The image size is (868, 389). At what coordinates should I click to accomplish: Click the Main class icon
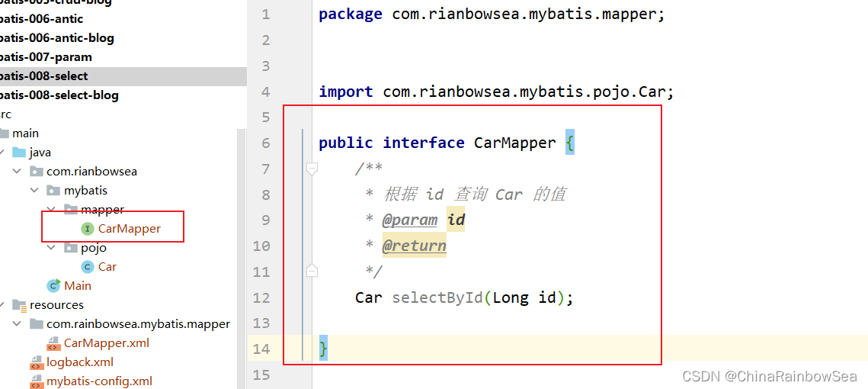click(53, 285)
